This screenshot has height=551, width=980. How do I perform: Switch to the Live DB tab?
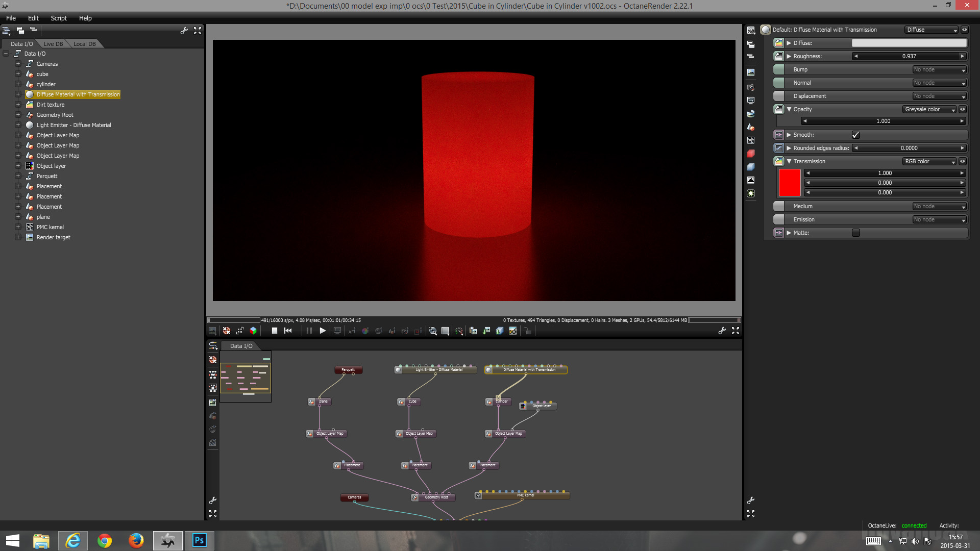tap(53, 44)
